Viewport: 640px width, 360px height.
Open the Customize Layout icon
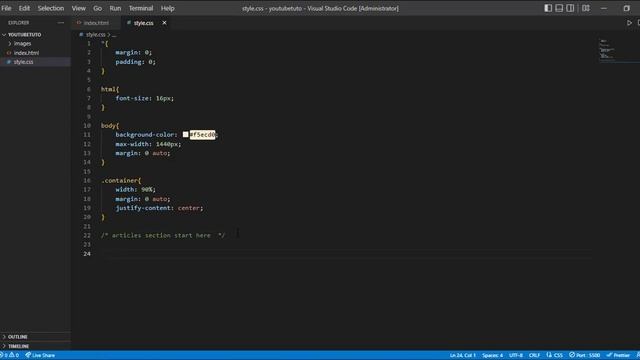[x=586, y=8]
